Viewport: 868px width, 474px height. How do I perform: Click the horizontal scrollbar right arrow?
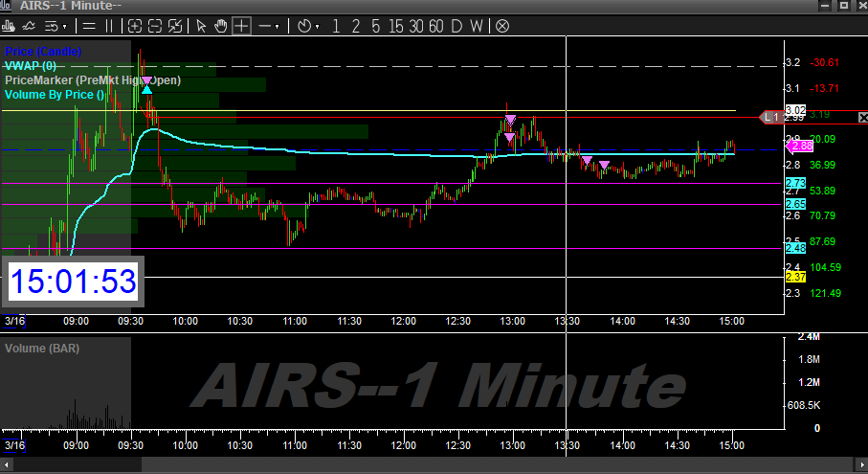coord(862,464)
